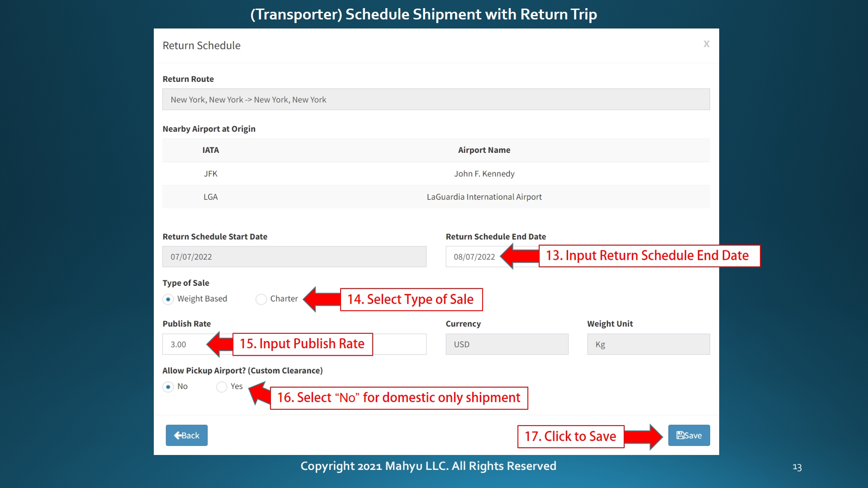Choose No for Allow Pickup Airport
Viewport: 868px width, 488px height.
pyautogui.click(x=168, y=387)
